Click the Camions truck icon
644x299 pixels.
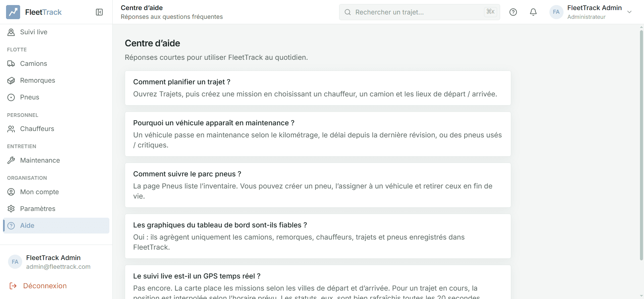tap(11, 63)
